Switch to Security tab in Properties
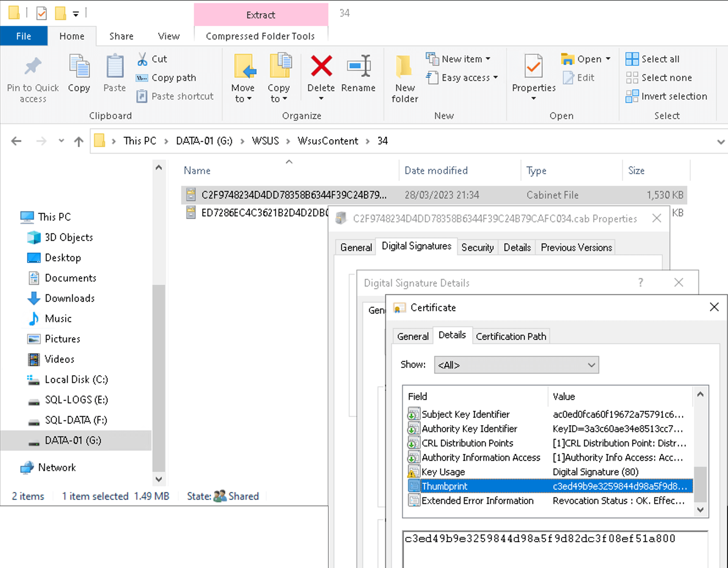This screenshot has height=568, width=728. click(x=477, y=248)
